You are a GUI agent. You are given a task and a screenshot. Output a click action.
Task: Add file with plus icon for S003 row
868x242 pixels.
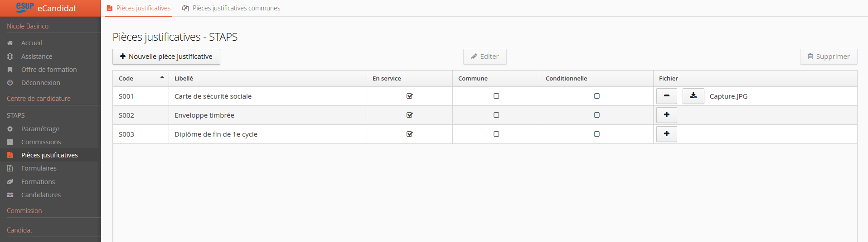point(666,134)
